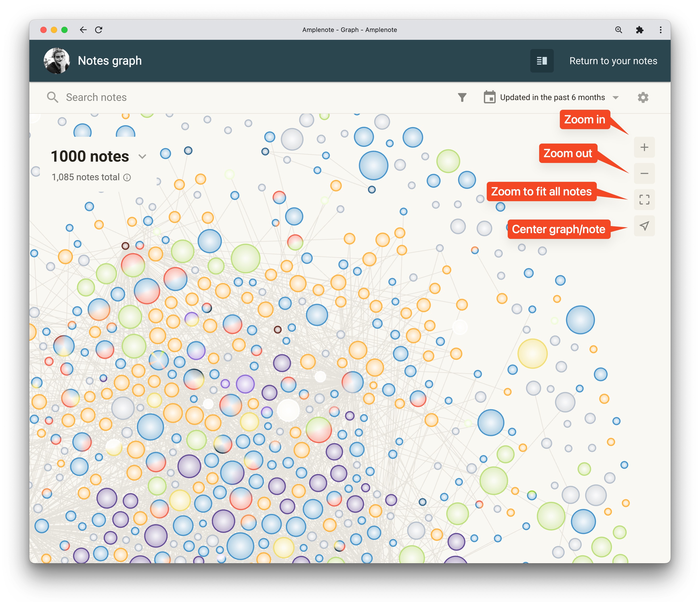Click the Notes graph title
700x602 pixels.
click(110, 61)
